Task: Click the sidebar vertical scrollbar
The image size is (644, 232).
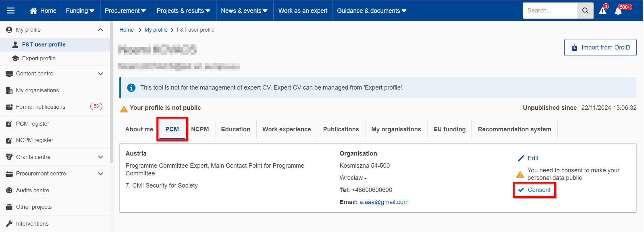Action: 111,93
